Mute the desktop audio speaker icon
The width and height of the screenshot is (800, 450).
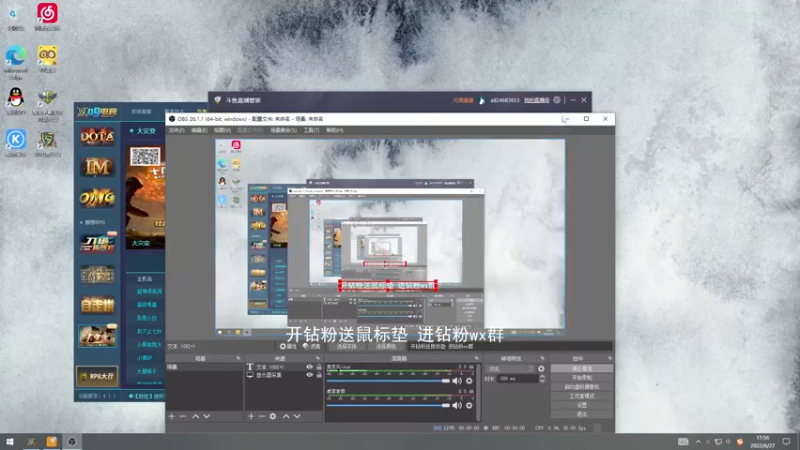(457, 405)
